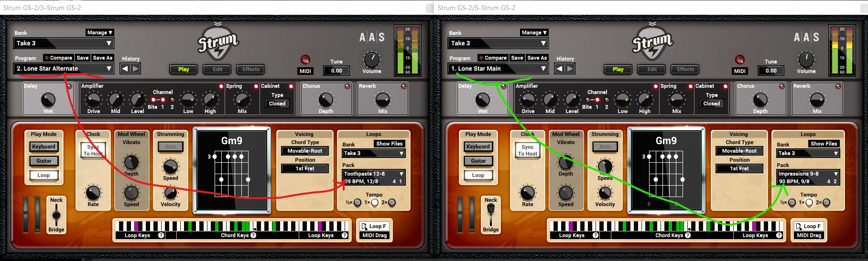
Task: Click the Vibrato Rate knob in left window
Action: [x=93, y=193]
